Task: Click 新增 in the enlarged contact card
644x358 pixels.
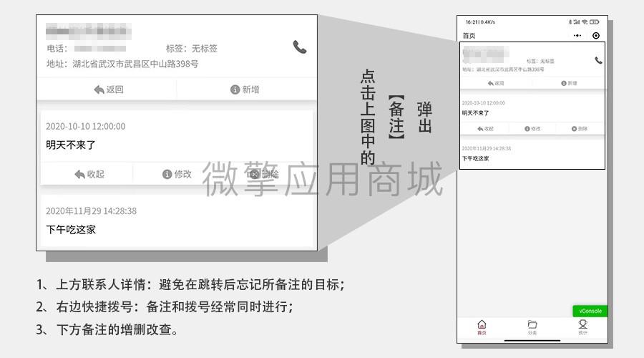Action: [x=244, y=89]
